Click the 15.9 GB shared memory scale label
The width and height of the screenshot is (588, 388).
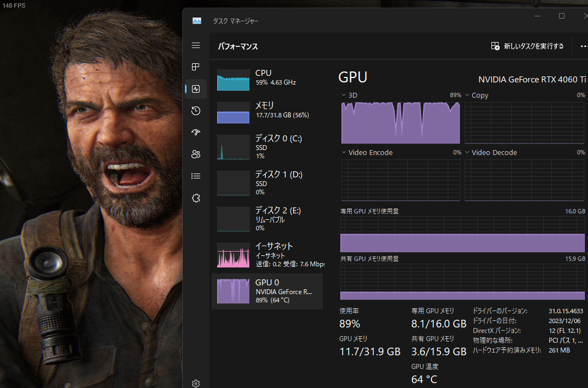[575, 259]
